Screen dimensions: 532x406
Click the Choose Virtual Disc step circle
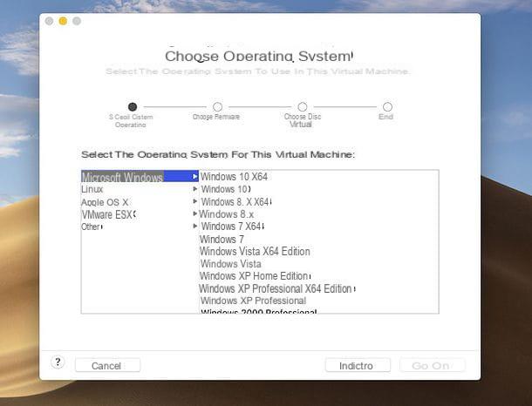[303, 107]
